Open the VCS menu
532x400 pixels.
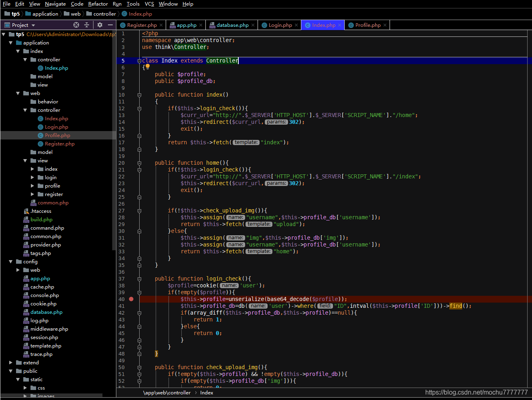pos(149,4)
